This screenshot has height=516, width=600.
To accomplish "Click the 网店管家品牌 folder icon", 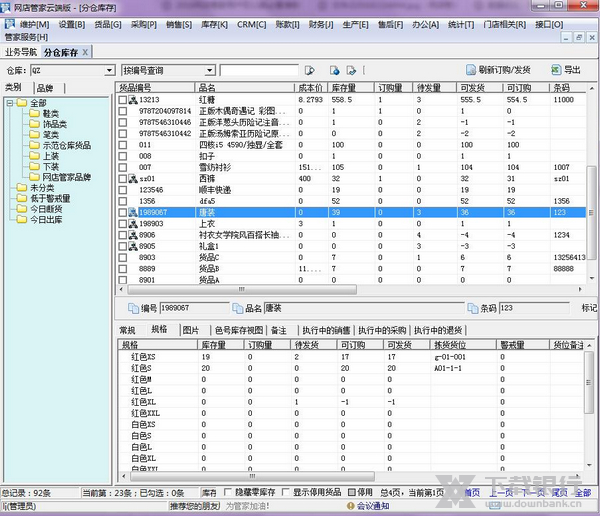I will coord(34,177).
